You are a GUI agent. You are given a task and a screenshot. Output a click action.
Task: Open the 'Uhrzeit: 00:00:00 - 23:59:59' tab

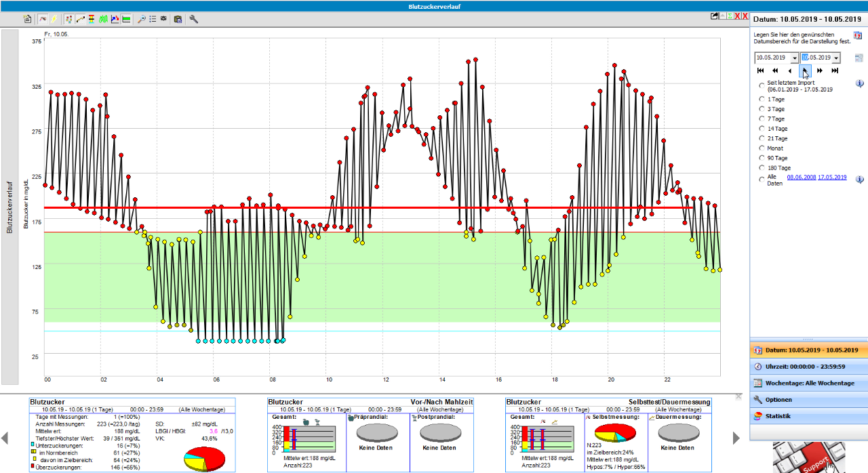808,367
